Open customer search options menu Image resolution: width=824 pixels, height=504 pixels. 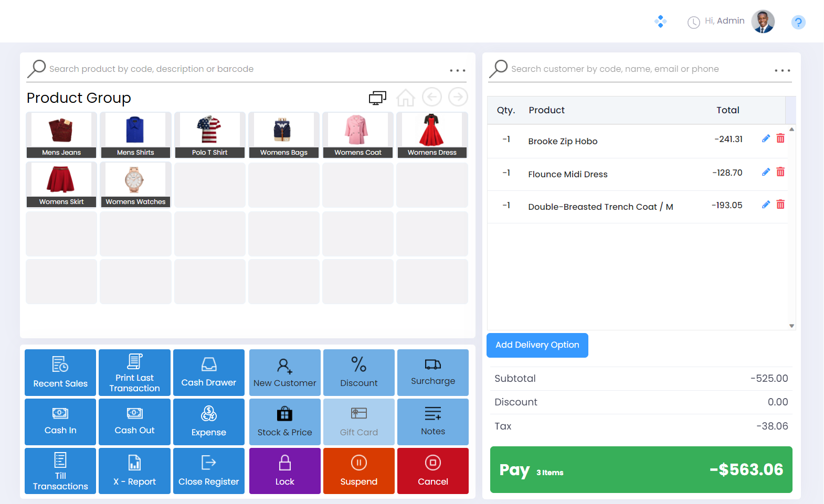tap(782, 70)
